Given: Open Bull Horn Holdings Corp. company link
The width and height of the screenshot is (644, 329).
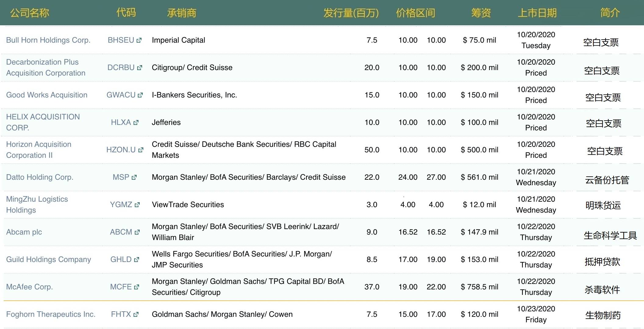Looking at the screenshot, I should [x=48, y=40].
